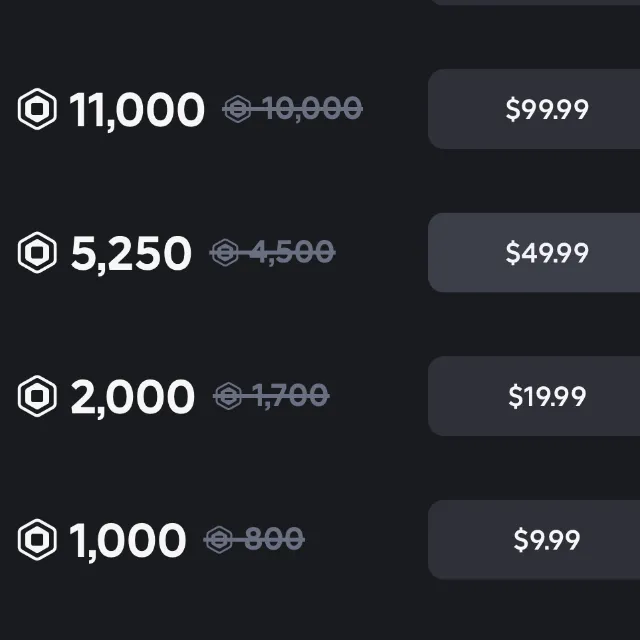This screenshot has height=640, width=640.
Task: Click small Robux icon next to crossed-out 4,500
Action: 225,253
